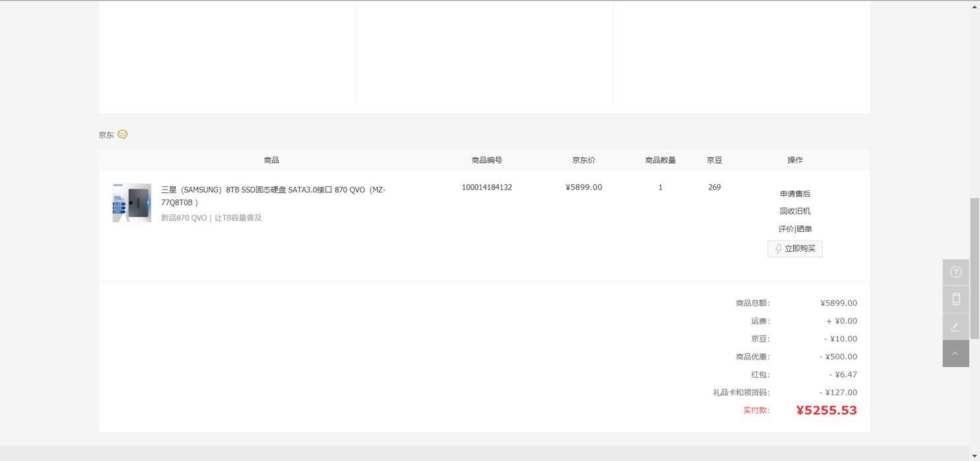Click the 商品编号 column header
Screen dimensions: 980x461
(x=487, y=160)
